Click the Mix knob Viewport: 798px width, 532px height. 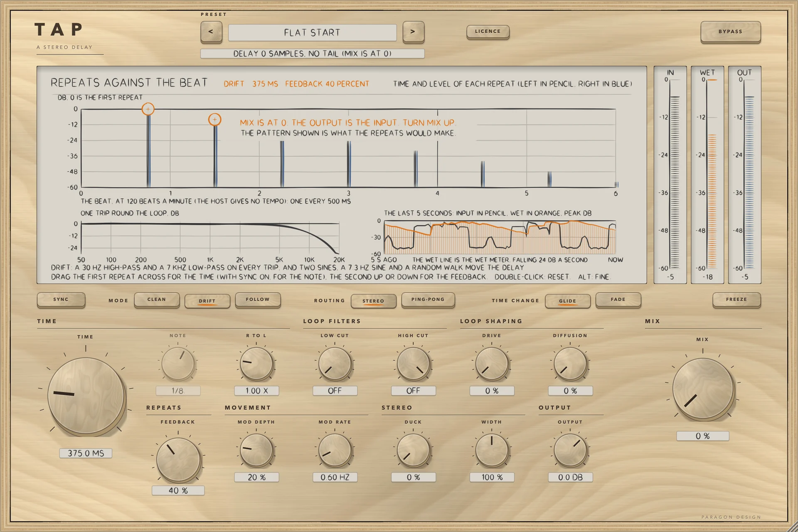703,389
